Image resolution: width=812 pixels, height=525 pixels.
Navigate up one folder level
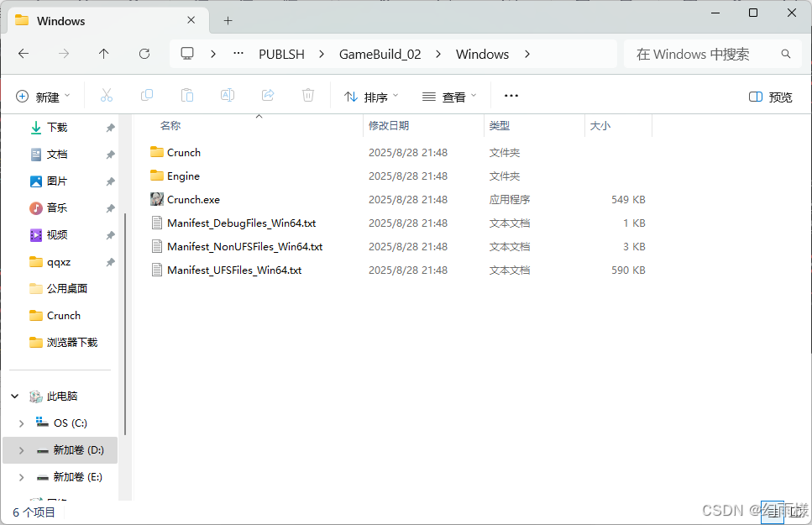104,54
